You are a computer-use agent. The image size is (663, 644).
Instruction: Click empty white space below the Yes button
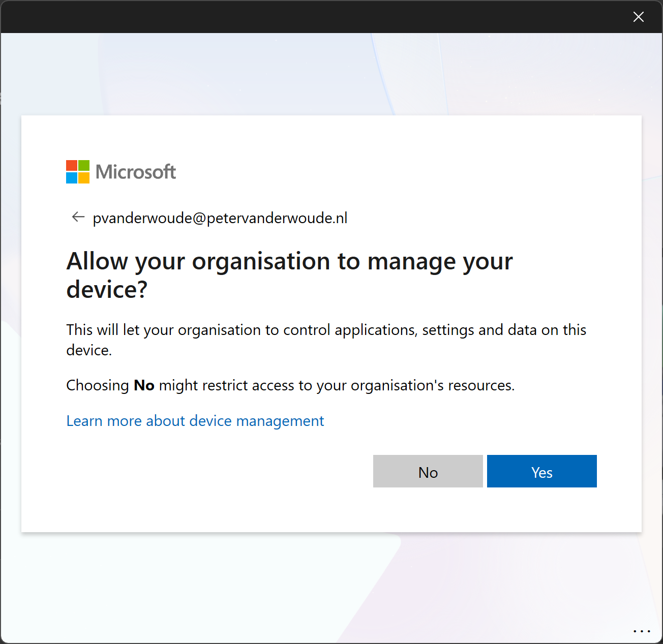[x=542, y=511]
